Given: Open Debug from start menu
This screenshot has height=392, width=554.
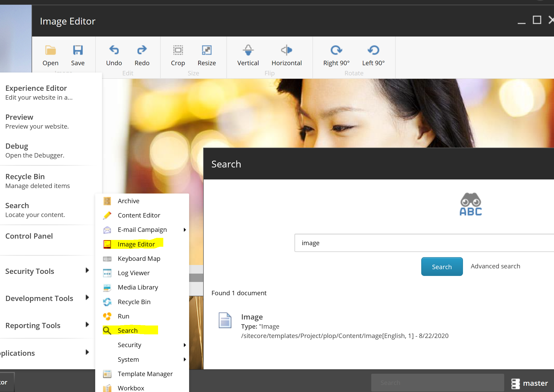Looking at the screenshot, I should [x=35, y=150].
